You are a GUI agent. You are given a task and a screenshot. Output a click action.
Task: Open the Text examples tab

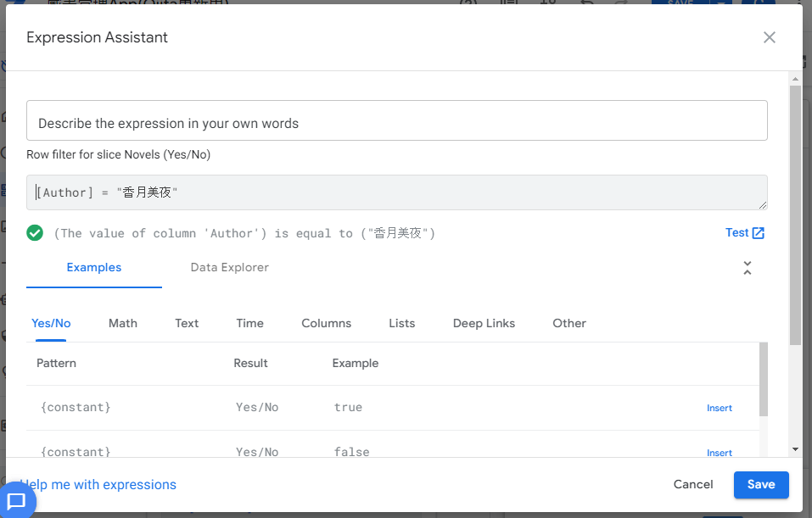186,323
